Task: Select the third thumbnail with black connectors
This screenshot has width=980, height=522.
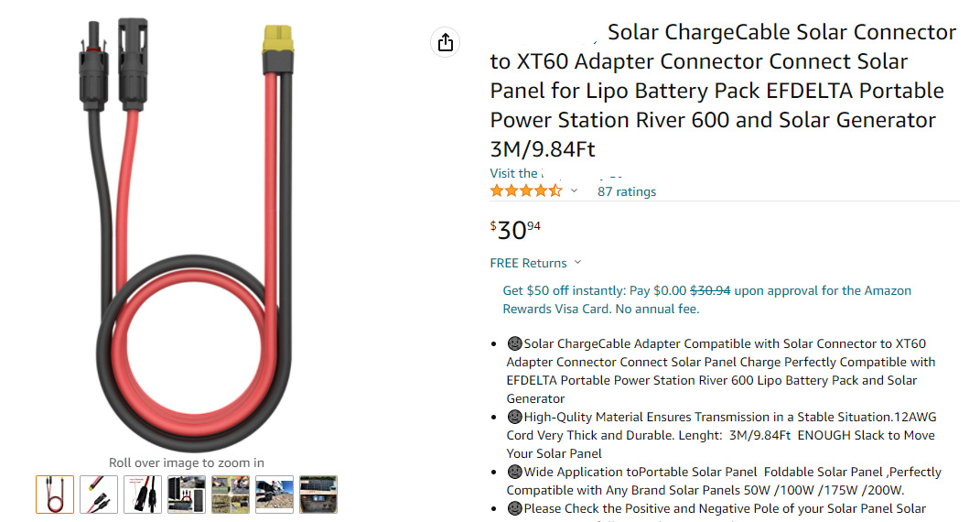Action: pos(143,495)
